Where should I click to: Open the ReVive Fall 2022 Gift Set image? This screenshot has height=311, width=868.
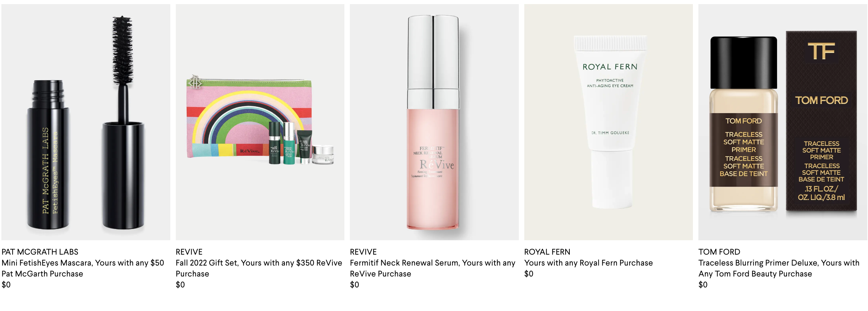260,122
